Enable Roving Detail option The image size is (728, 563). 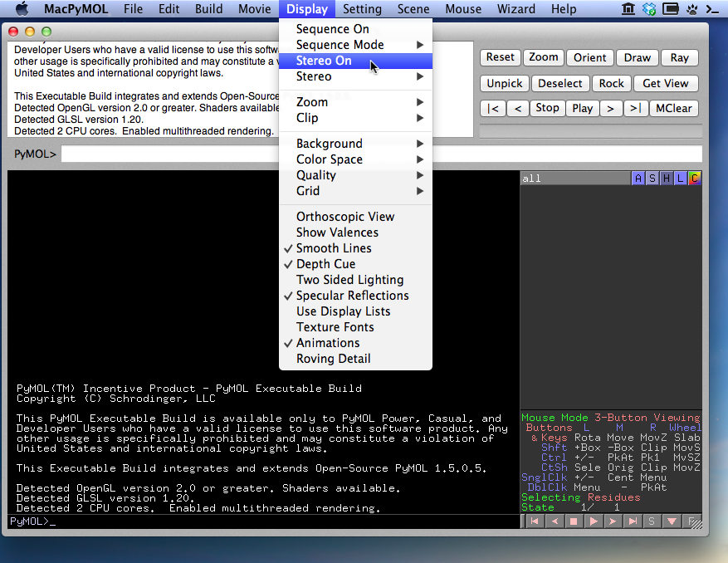click(355, 359)
